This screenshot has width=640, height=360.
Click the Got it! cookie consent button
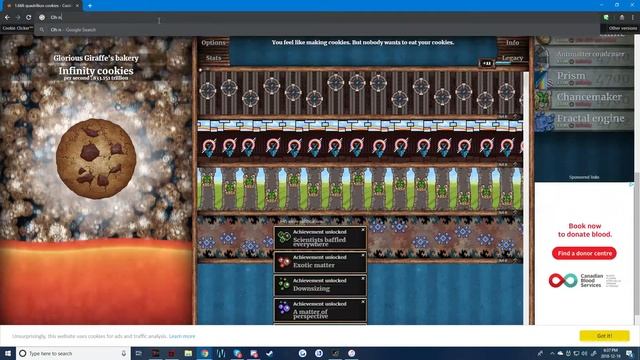click(x=604, y=336)
